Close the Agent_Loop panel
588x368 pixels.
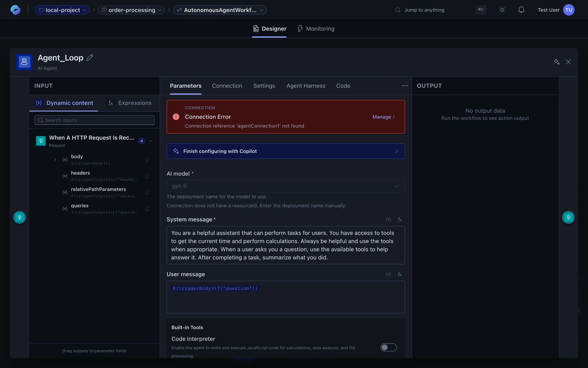coord(568,62)
